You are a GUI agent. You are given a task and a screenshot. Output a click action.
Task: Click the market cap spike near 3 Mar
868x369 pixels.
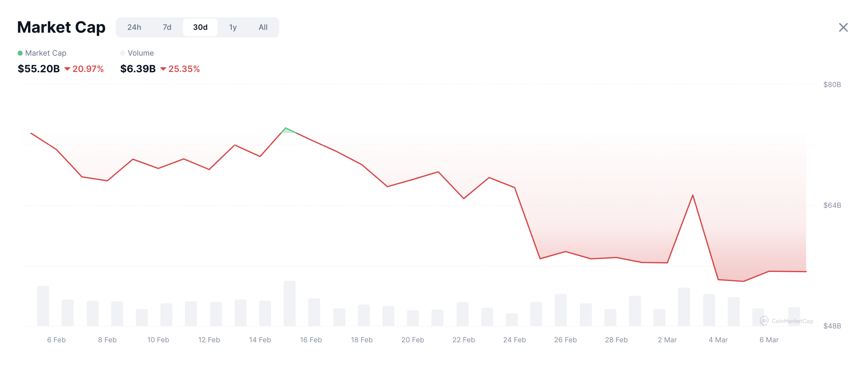[693, 195]
